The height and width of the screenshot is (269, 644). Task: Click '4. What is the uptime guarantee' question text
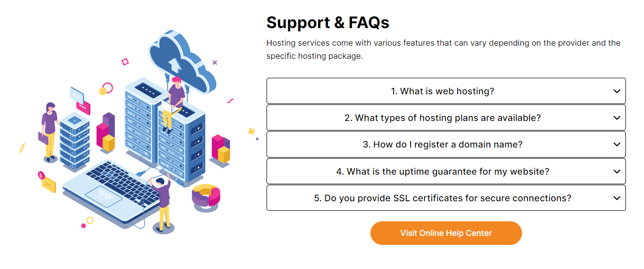pos(442,172)
